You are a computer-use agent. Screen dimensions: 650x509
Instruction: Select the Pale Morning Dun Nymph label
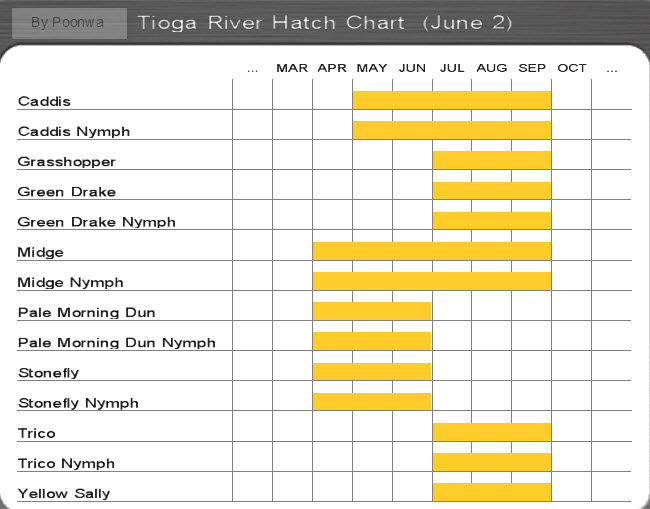pos(116,343)
